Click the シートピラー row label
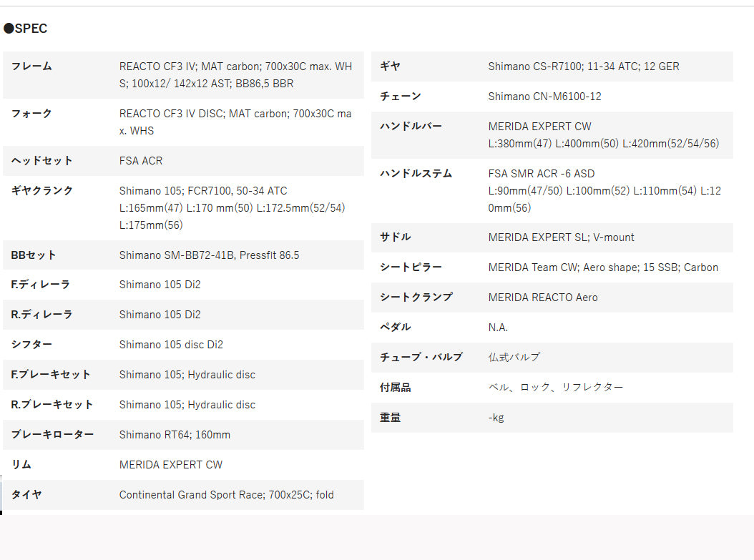The width and height of the screenshot is (754, 560). [x=411, y=267]
